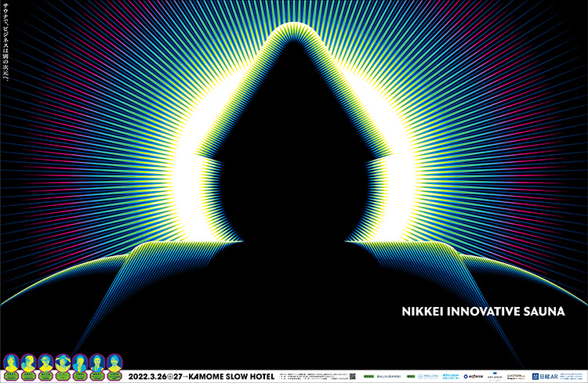The width and height of the screenshot is (588, 383).
Task: Click the rightmost speaker portrait
Action: pos(114,363)
